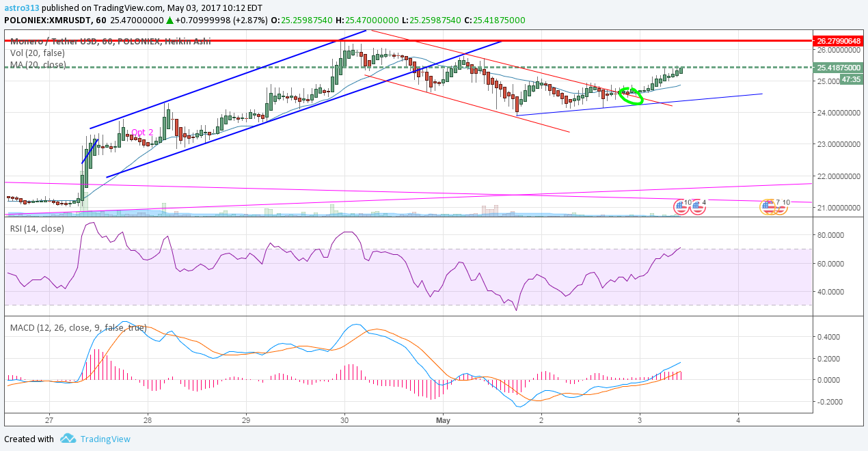Click the RSI (14, close) indicator title
868x451 pixels.
click(37, 228)
